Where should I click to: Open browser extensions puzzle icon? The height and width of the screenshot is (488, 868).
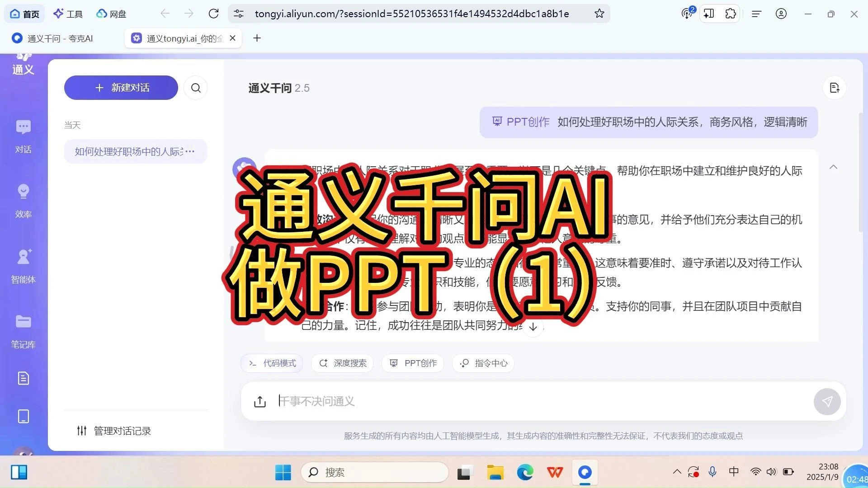coord(731,14)
